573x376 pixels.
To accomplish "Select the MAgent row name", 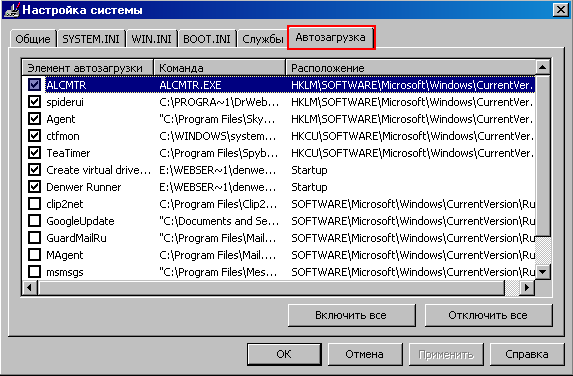I will point(65,255).
